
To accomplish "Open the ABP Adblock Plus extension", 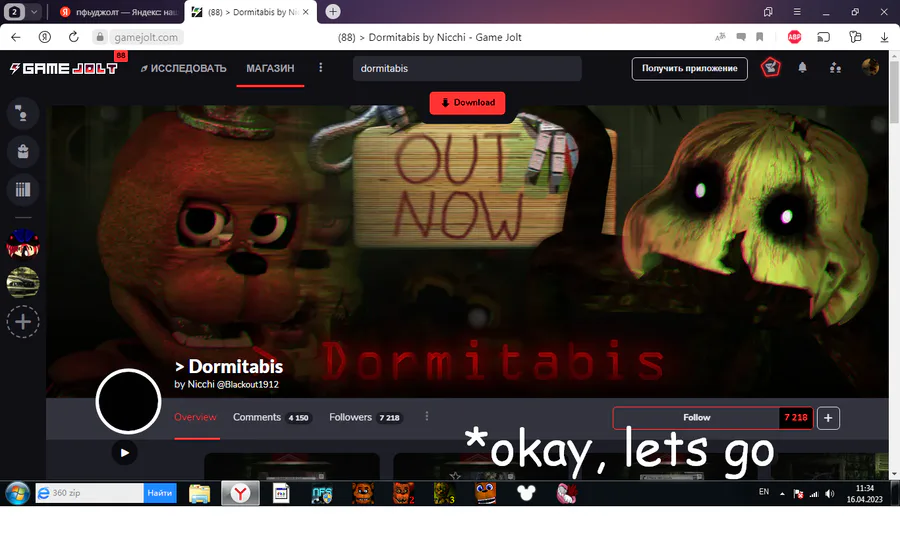I will point(794,37).
